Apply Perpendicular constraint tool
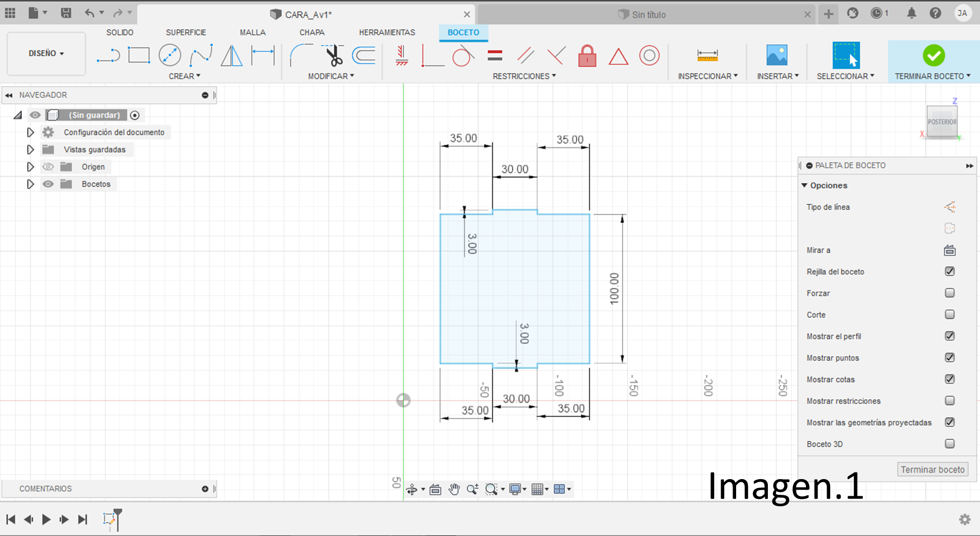Screen dimensions: 980x536 (x=432, y=55)
